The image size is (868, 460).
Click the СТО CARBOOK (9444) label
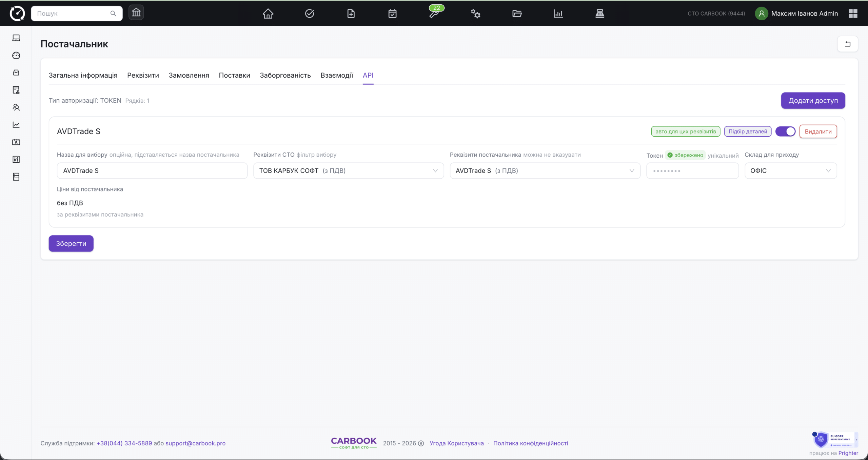pos(716,14)
